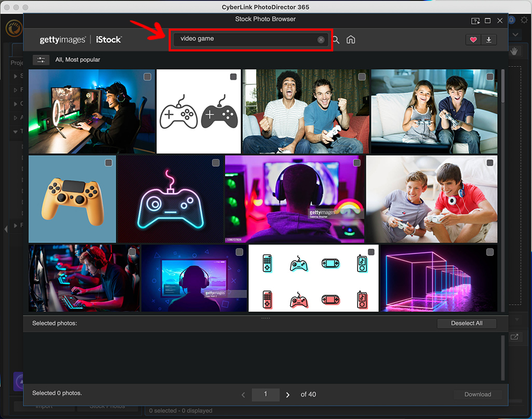Screen dimensions: 532x419
Task: Open favorites with the heart icon
Action: [x=473, y=40]
